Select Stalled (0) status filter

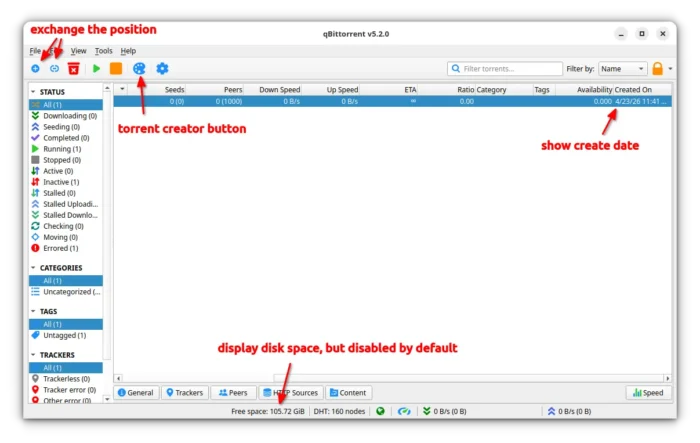(x=66, y=193)
